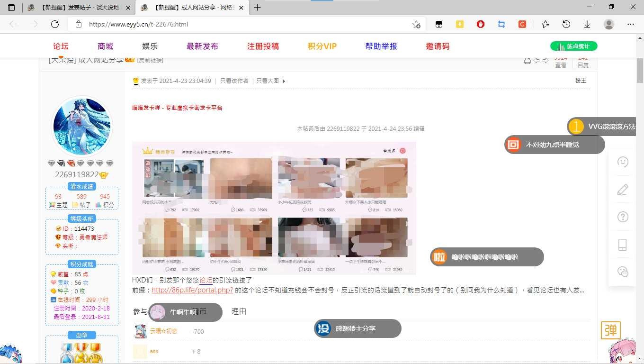Open the orange C extension icon
Image resolution: width=644 pixels, height=364 pixels.
[522, 24]
